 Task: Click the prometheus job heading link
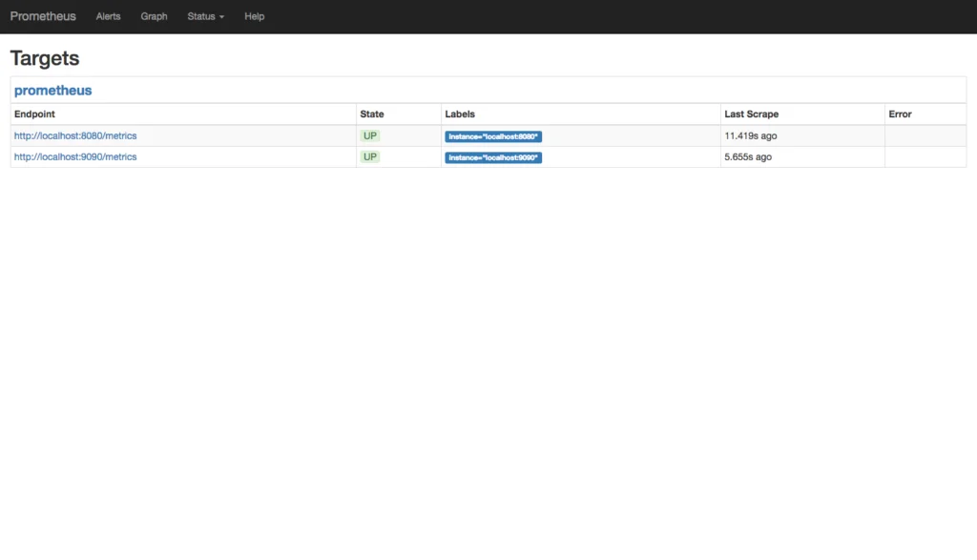[x=53, y=91]
